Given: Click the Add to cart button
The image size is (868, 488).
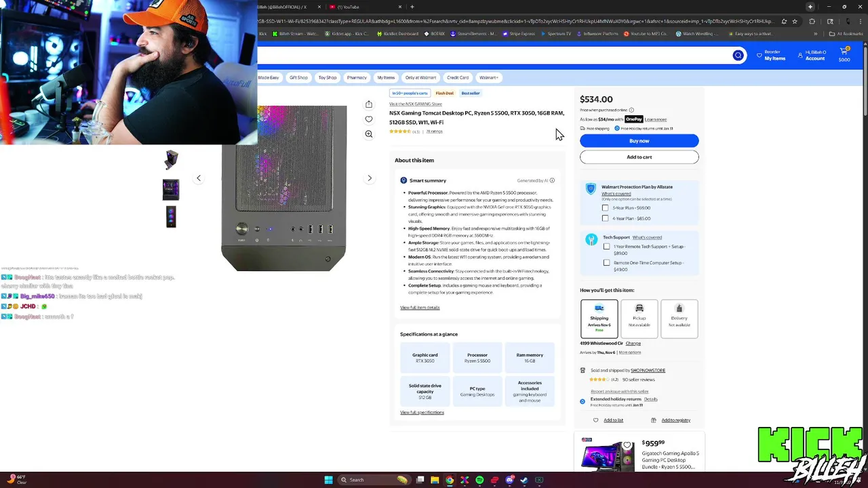Looking at the screenshot, I should [639, 157].
